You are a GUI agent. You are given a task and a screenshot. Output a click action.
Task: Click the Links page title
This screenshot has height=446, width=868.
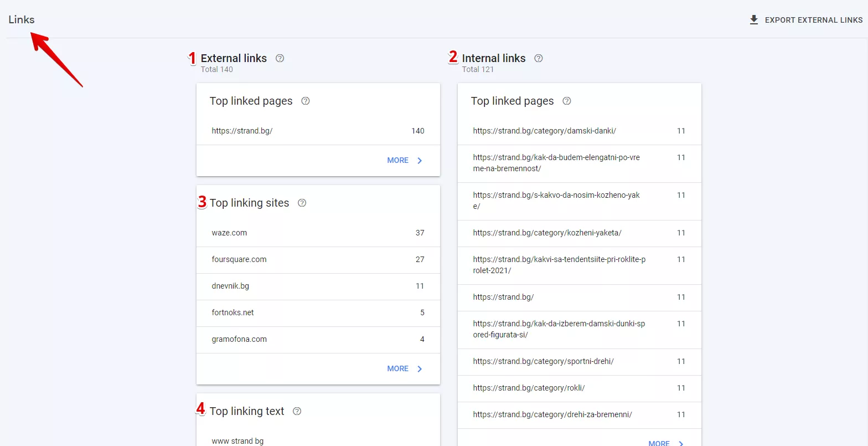click(22, 20)
